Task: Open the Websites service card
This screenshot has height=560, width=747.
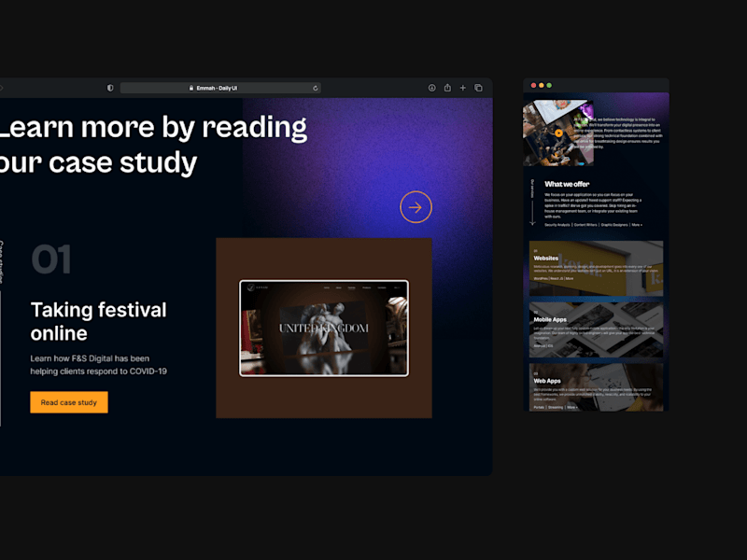Action: point(596,268)
